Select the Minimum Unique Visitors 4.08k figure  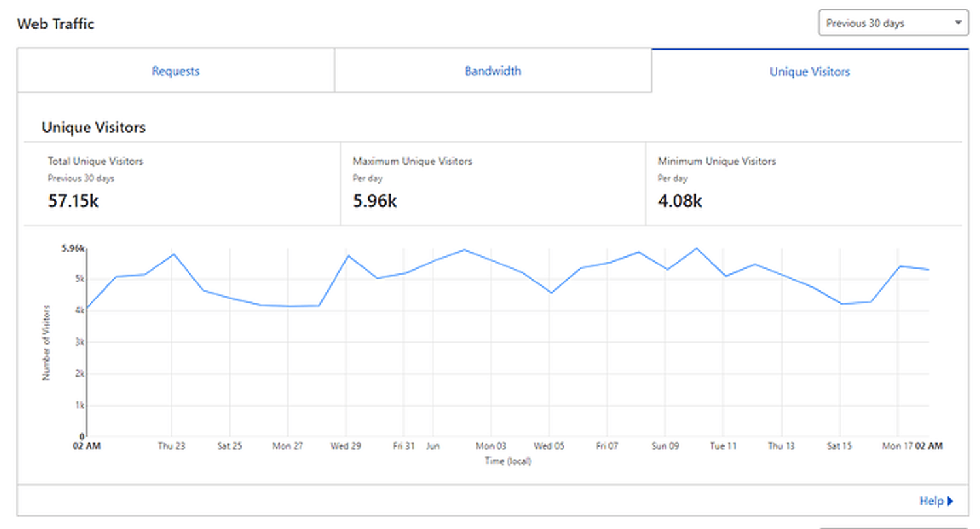pos(680,201)
